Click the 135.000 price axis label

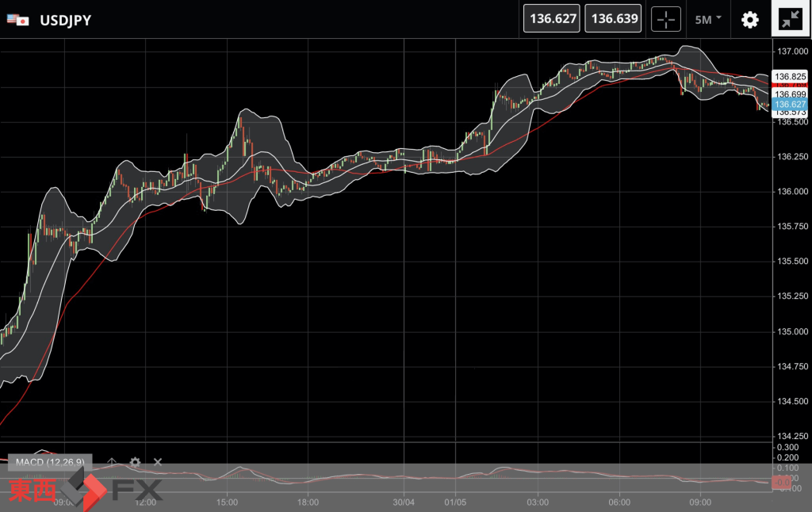point(792,331)
